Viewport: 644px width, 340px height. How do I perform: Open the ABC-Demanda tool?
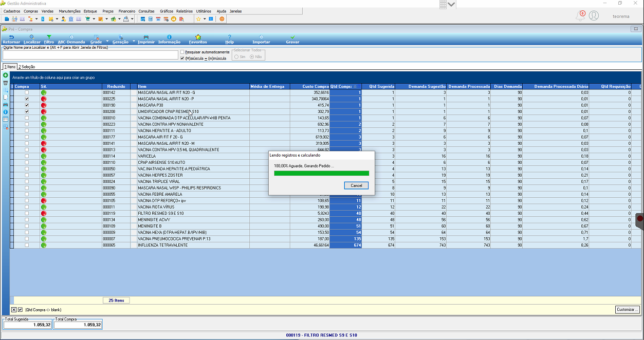71,39
